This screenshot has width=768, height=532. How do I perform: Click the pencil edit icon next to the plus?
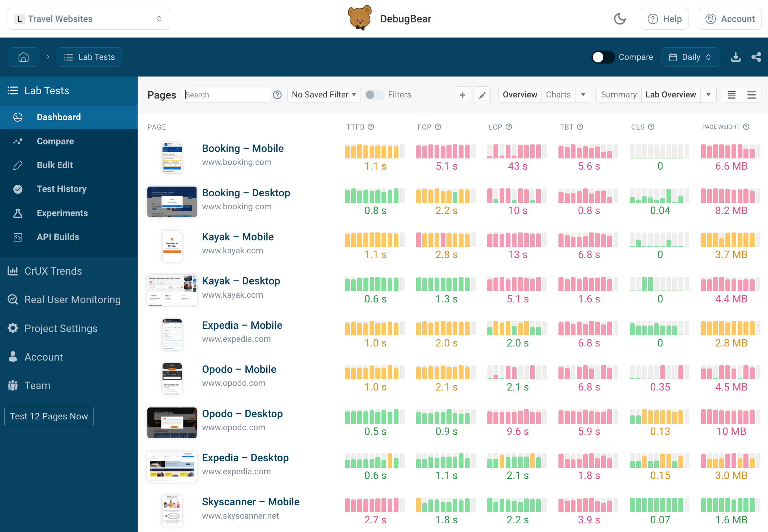click(482, 95)
